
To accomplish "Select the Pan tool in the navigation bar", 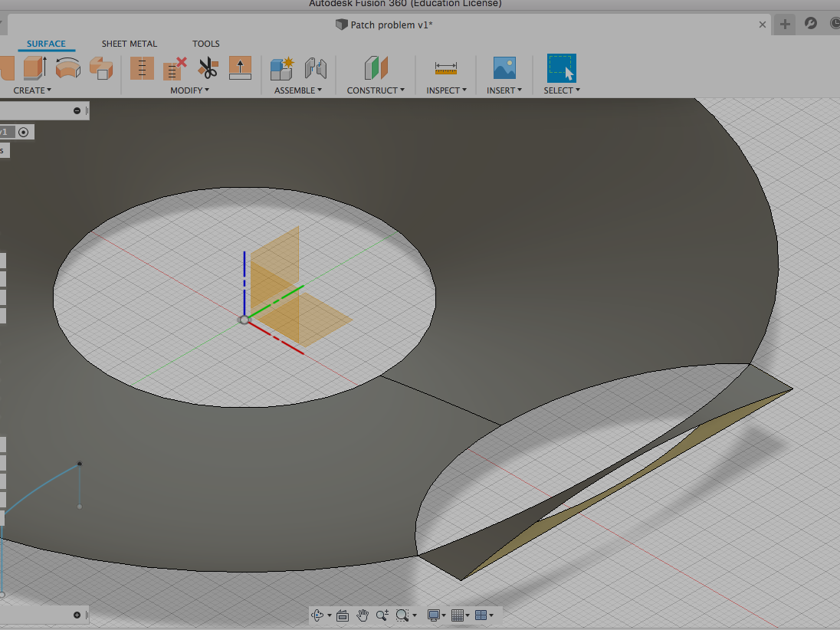I will [362, 615].
